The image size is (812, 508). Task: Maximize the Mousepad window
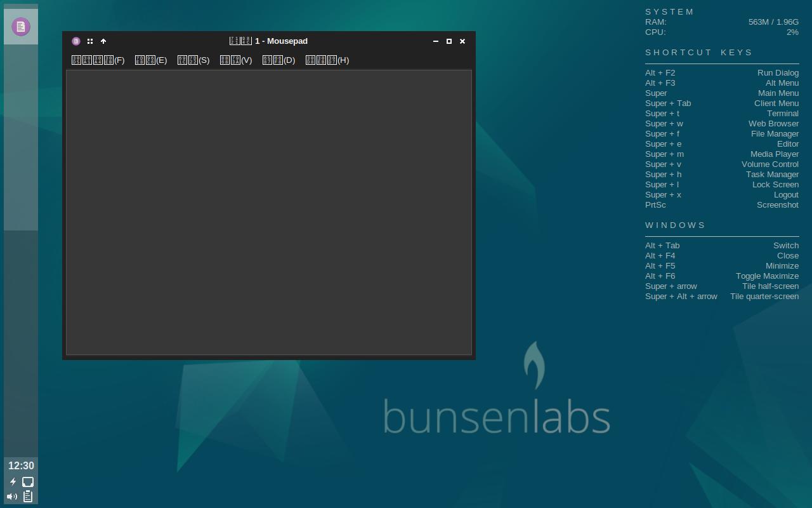[449, 41]
